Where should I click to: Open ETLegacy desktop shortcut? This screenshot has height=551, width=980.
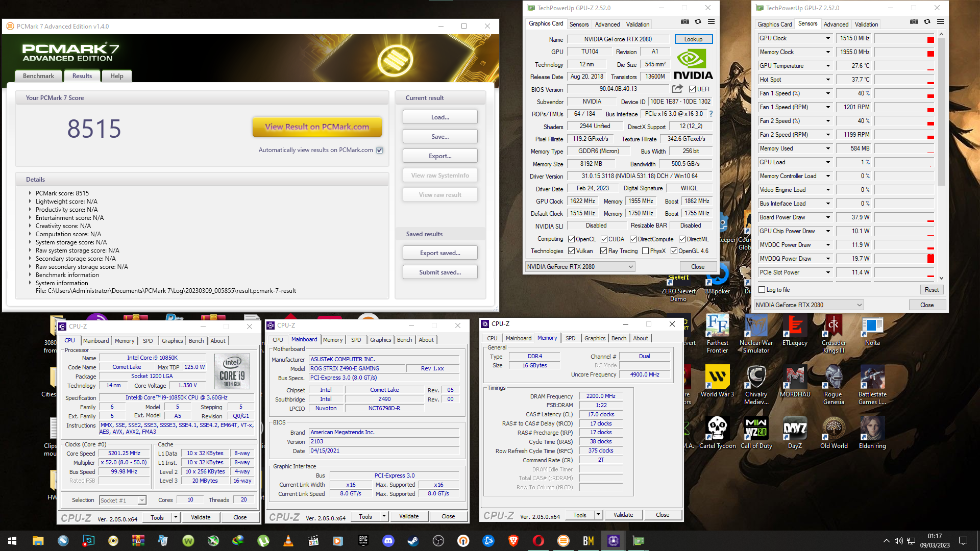(x=795, y=330)
